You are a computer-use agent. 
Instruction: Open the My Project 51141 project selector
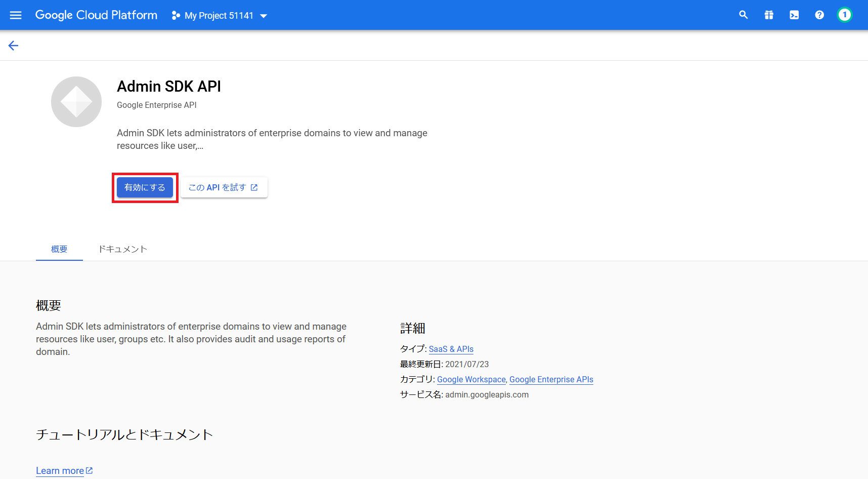[x=220, y=16]
